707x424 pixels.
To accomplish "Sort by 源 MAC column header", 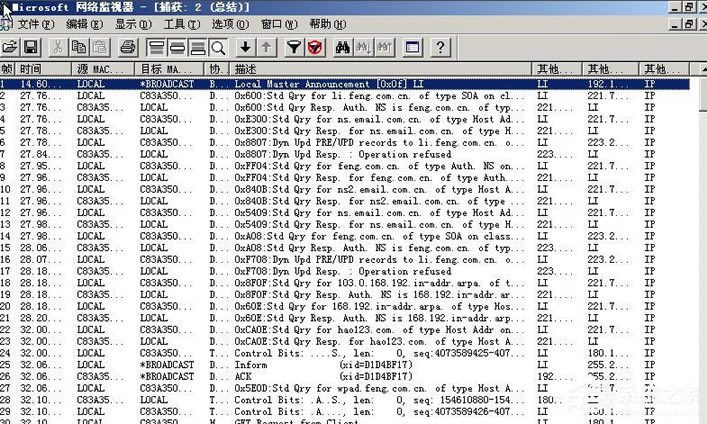I will pos(103,69).
